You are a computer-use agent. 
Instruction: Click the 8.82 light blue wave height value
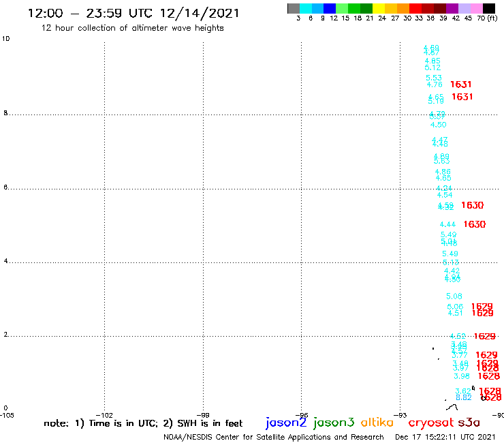point(464,397)
